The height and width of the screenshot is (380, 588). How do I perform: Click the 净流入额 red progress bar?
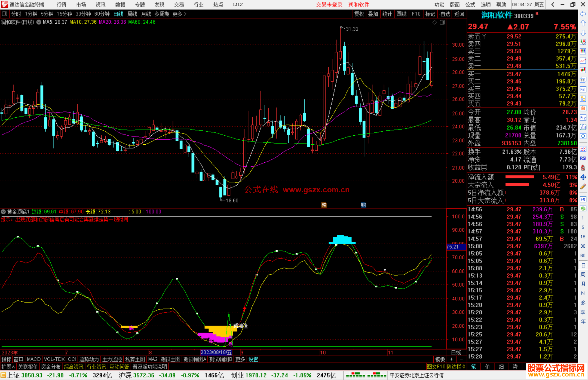tap(519, 177)
